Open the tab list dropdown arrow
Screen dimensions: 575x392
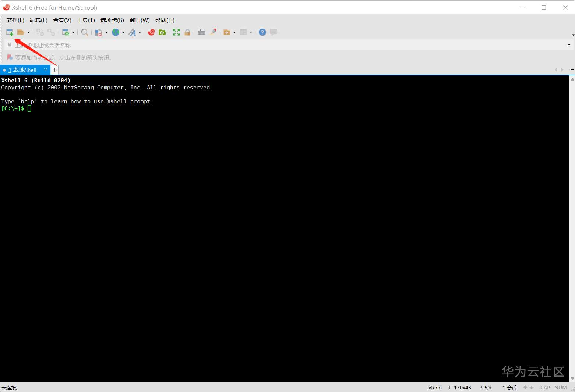point(572,70)
